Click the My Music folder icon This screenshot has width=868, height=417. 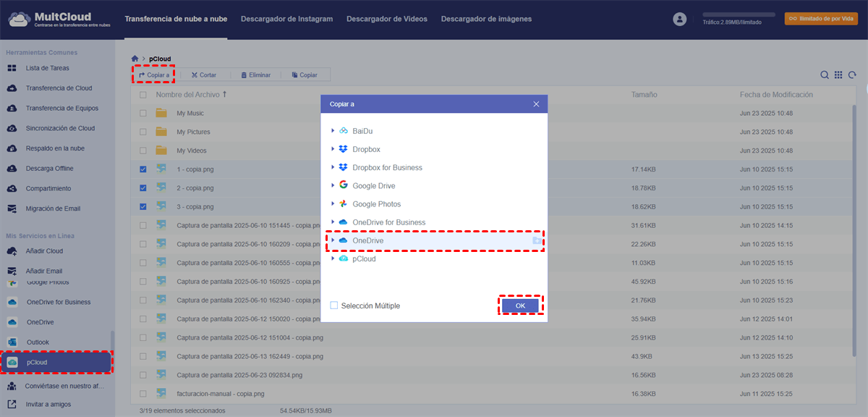tap(161, 113)
